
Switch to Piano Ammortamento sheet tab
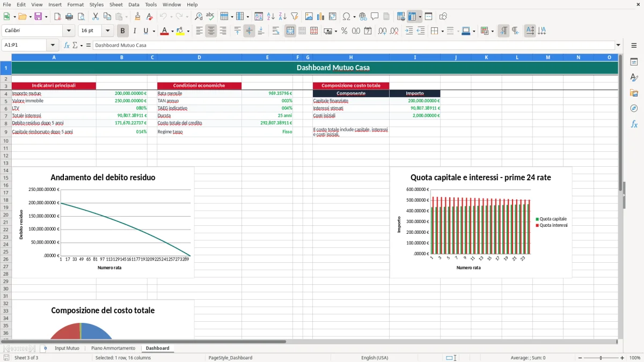[113, 348]
